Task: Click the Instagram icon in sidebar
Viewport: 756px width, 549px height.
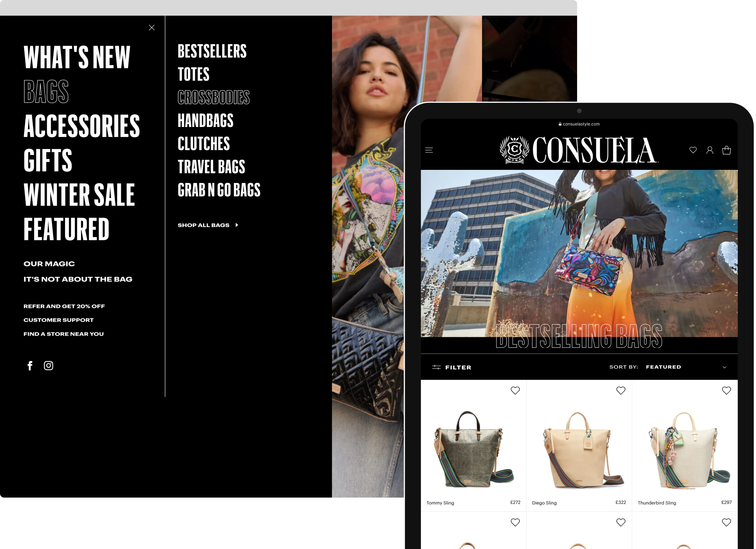Action: (x=48, y=365)
